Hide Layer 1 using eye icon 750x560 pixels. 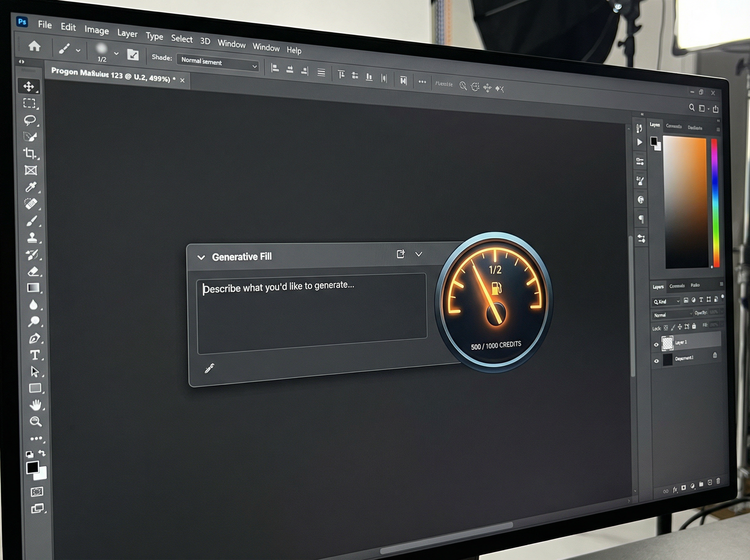click(x=656, y=345)
